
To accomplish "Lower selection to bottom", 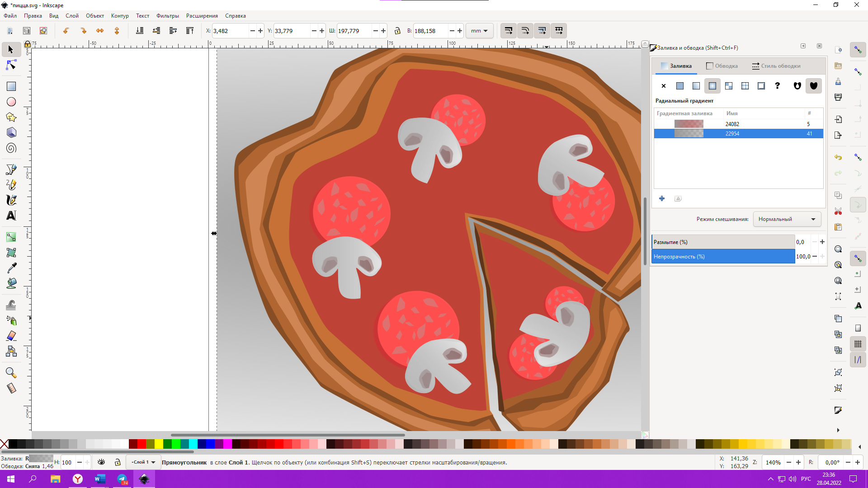I will tap(140, 31).
